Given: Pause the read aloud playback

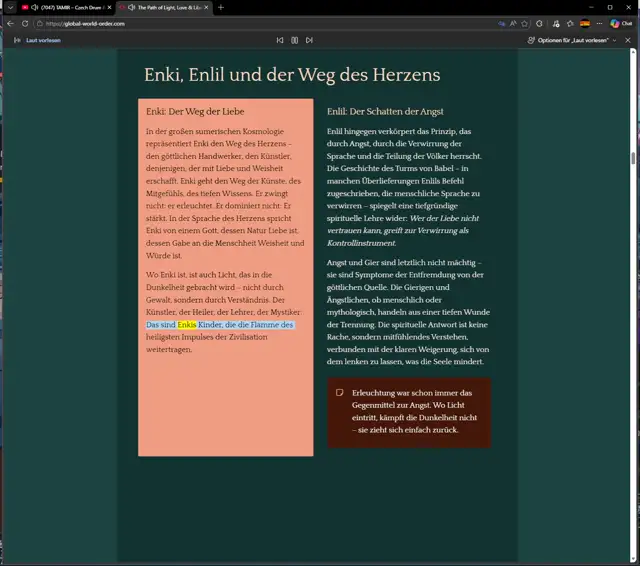Looking at the screenshot, I should coord(294,40).
